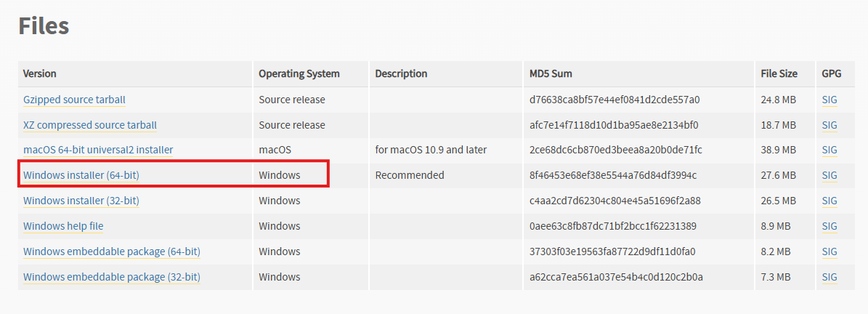The width and height of the screenshot is (868, 314).
Task: Click Windows embeddable package (32-bit) link
Action: [x=112, y=276]
